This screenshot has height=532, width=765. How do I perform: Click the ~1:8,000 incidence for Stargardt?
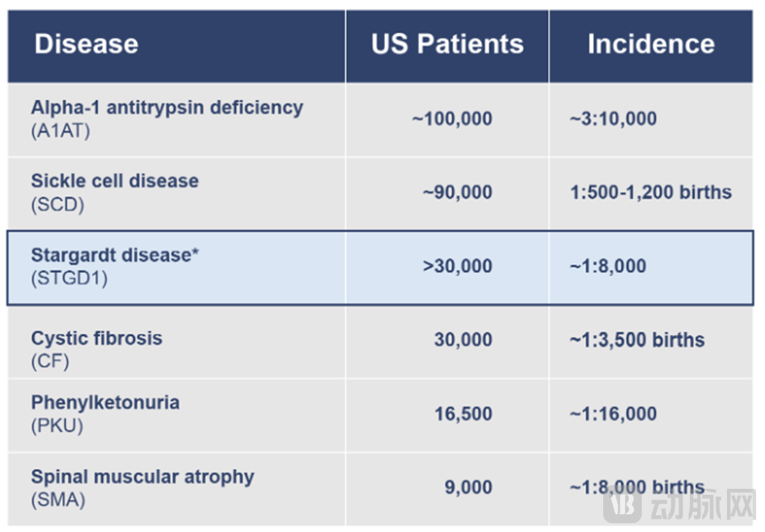[x=608, y=266]
